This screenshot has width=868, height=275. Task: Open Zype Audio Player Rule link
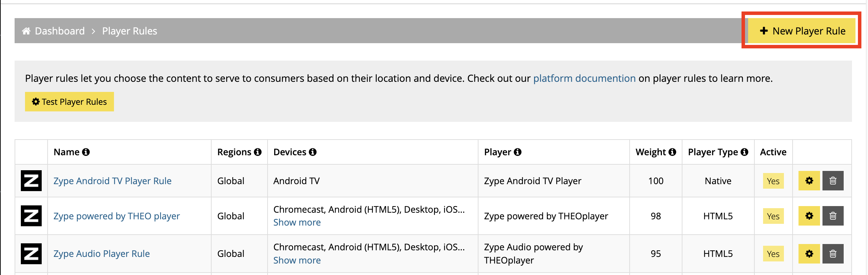[x=101, y=254]
